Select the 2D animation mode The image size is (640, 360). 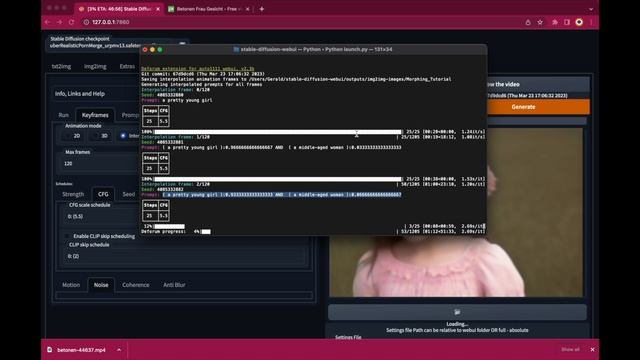[73, 136]
